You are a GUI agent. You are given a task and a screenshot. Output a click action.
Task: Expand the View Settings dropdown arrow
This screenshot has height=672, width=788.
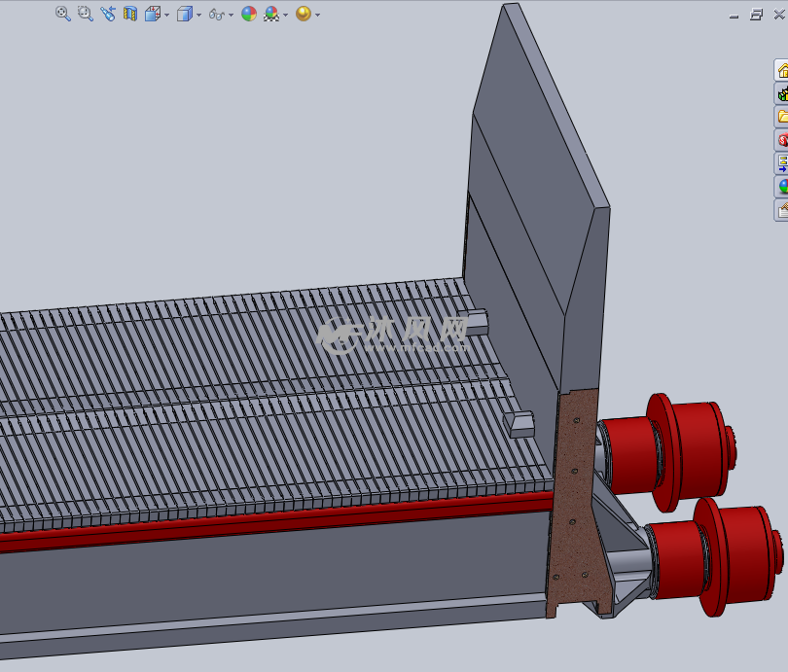click(x=317, y=15)
